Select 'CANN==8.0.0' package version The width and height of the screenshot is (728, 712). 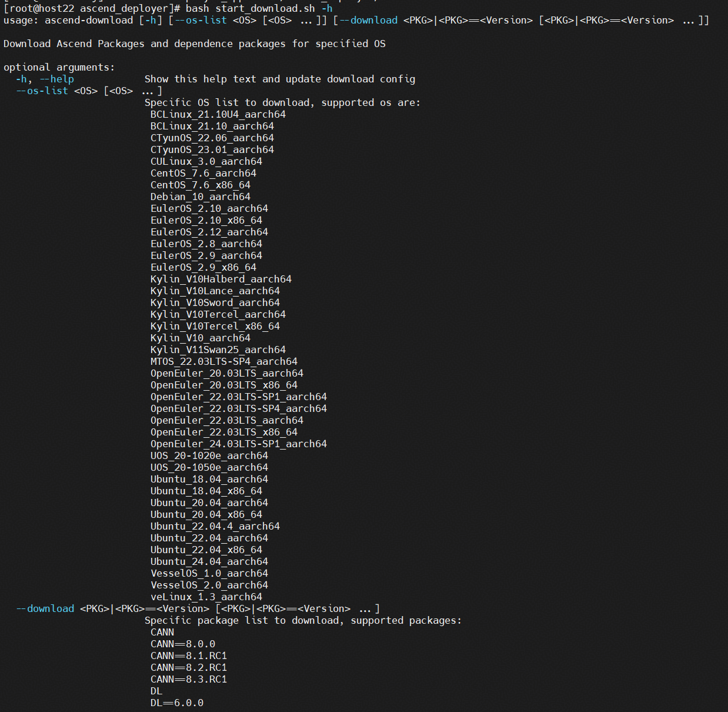point(183,644)
